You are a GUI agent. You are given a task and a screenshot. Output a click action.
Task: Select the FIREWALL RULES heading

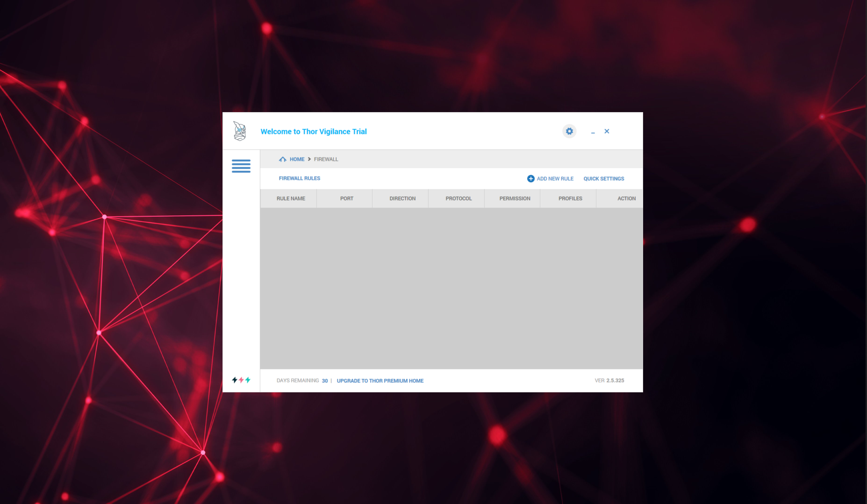point(300,178)
